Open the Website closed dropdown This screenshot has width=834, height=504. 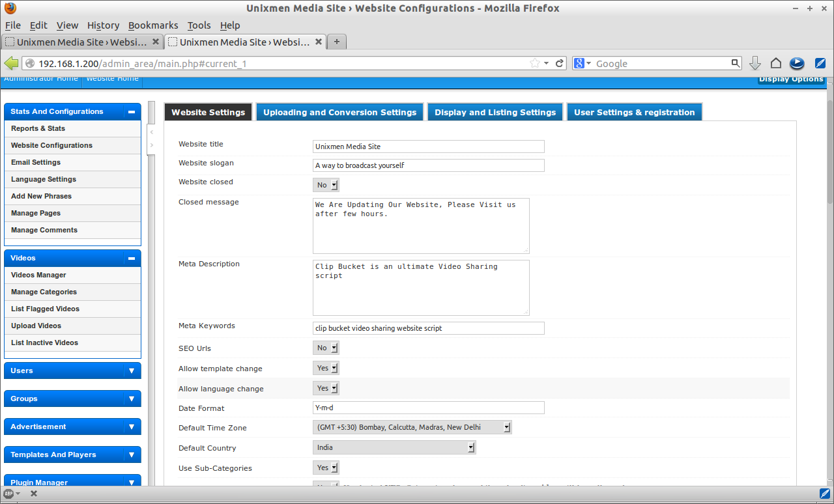326,185
